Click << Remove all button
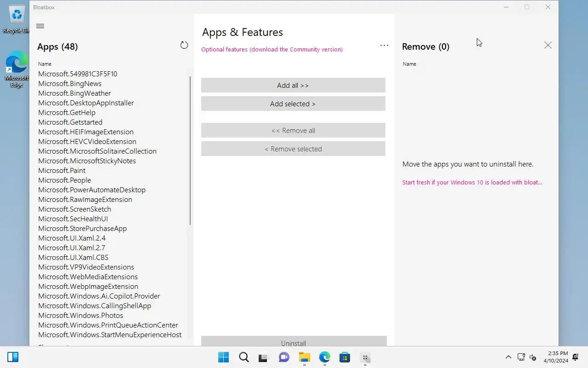Image resolution: width=588 pixels, height=368 pixels. pos(293,130)
